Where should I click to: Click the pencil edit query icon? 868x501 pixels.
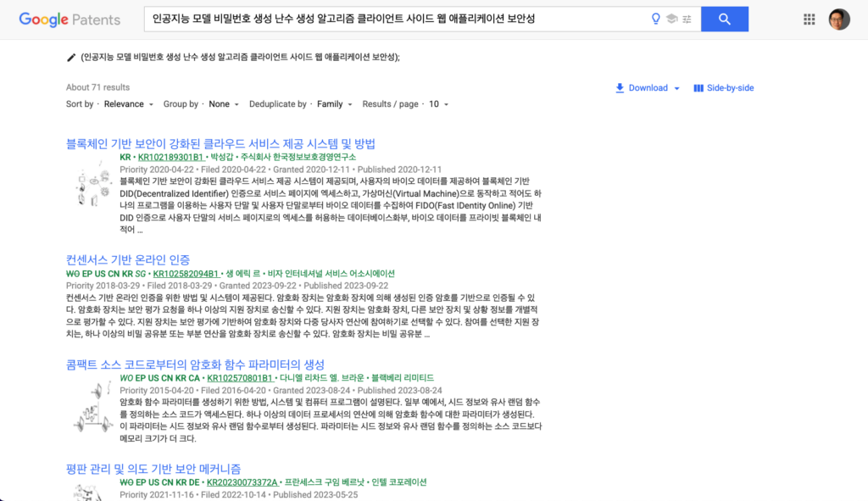click(x=71, y=58)
